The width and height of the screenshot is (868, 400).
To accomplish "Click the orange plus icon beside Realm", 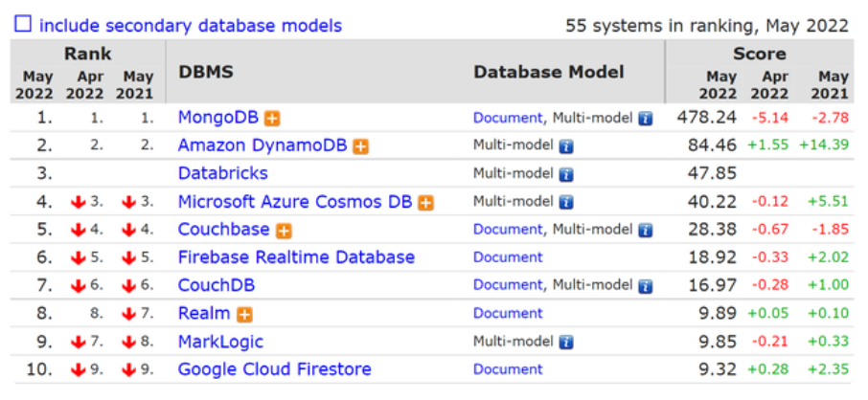I will click(x=244, y=314).
